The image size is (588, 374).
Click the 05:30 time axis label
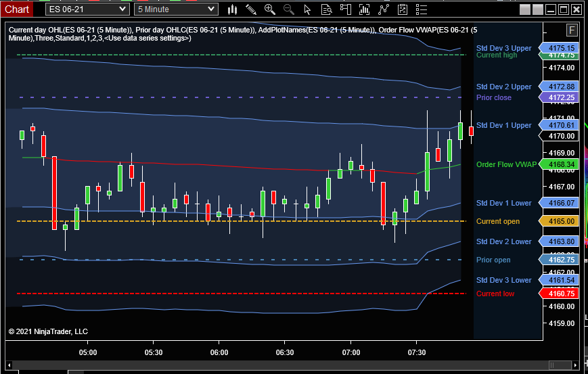click(154, 352)
